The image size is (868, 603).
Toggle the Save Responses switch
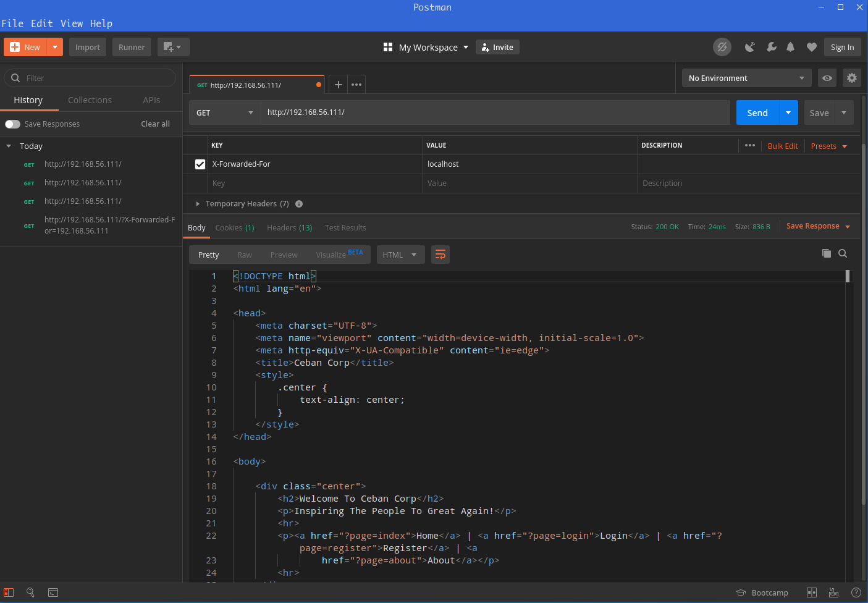point(13,124)
